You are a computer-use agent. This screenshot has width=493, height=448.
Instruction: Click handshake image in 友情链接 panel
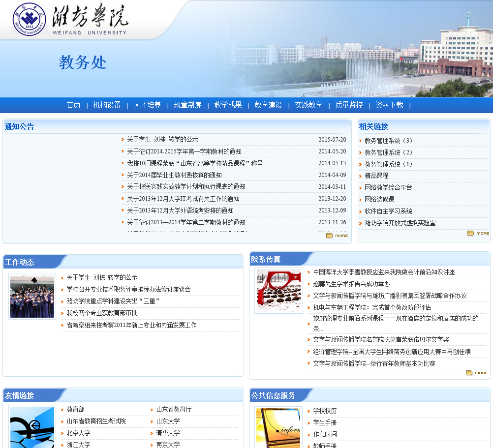(32, 427)
